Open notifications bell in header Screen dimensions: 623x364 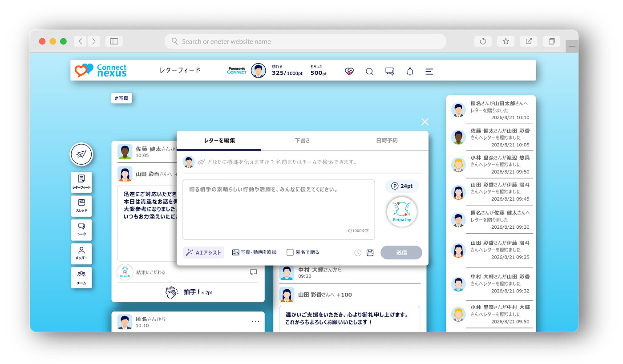[x=410, y=71]
